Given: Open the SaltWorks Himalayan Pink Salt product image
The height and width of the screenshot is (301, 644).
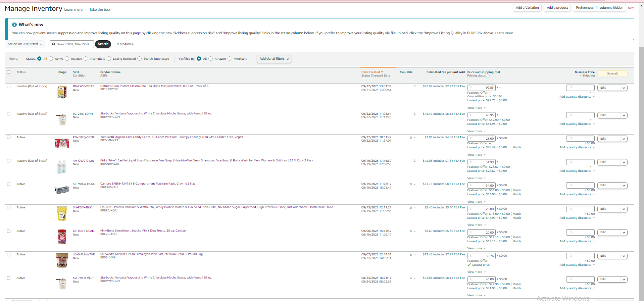Looking at the screenshot, I should pyautogui.click(x=62, y=260).
